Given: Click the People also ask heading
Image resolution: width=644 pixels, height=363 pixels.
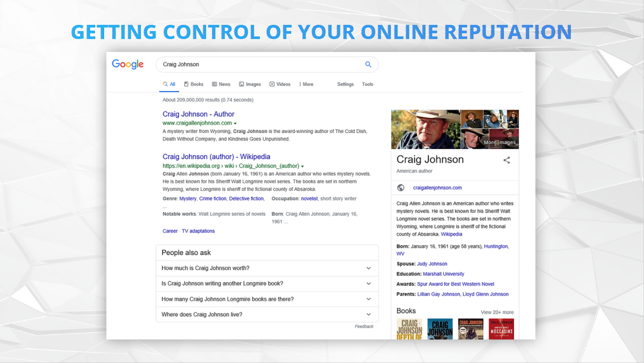Looking at the screenshot, I should click(x=186, y=253).
